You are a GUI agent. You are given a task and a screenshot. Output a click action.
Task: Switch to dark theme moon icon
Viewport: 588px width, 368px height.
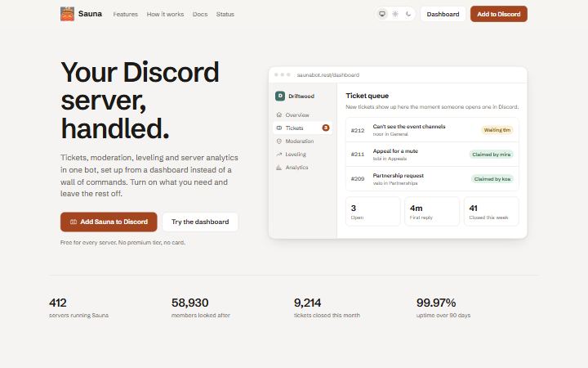click(x=408, y=14)
